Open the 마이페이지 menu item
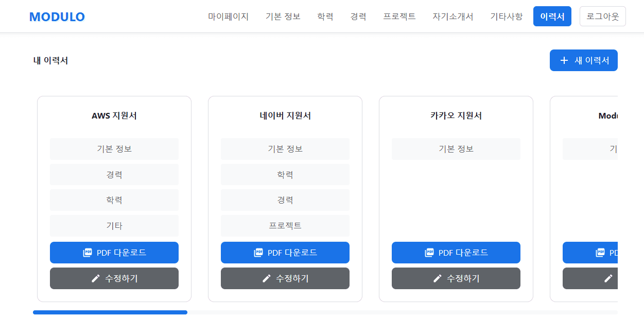Screen dimensions: 644x333 click(228, 16)
